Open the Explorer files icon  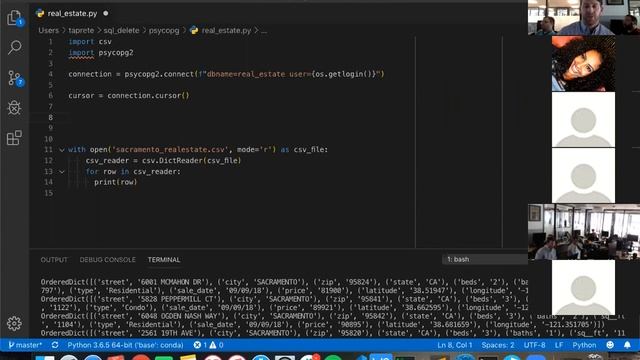pos(14,18)
